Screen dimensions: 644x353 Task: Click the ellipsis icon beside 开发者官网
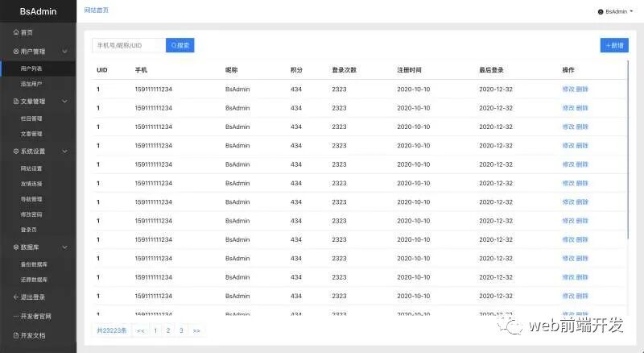click(15, 317)
